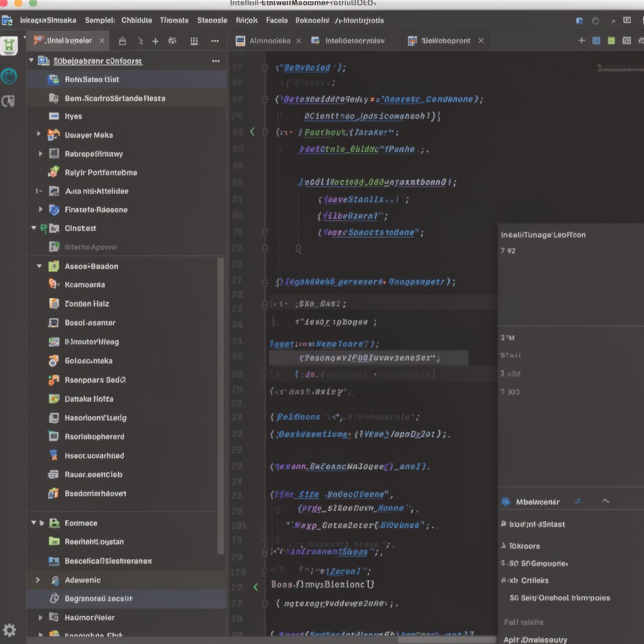Screen dimensions: 644x644
Task: Select Ralyir Portfentebma item
Action: (x=126, y=172)
